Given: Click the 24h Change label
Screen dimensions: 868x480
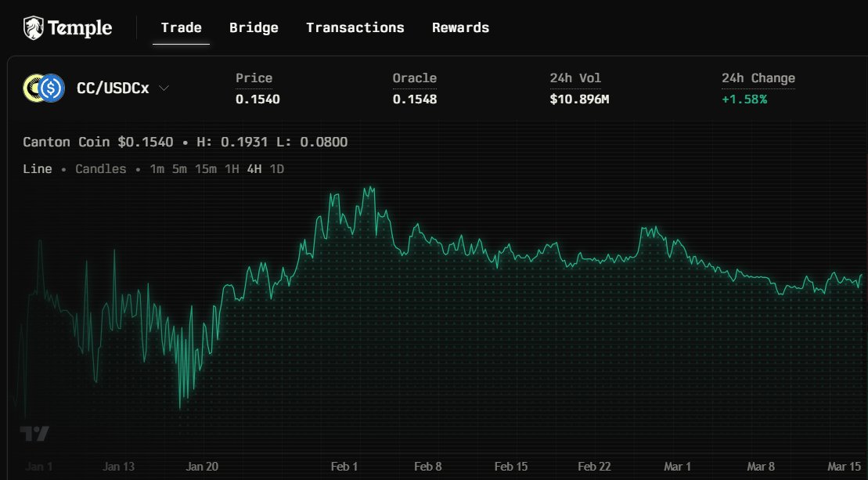Looking at the screenshot, I should click(x=758, y=78).
